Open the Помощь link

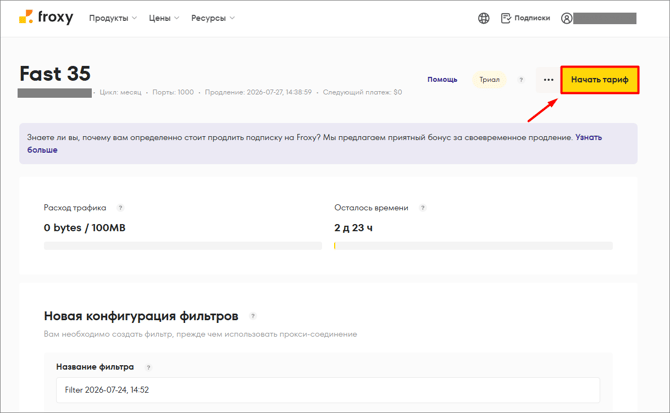pos(442,80)
